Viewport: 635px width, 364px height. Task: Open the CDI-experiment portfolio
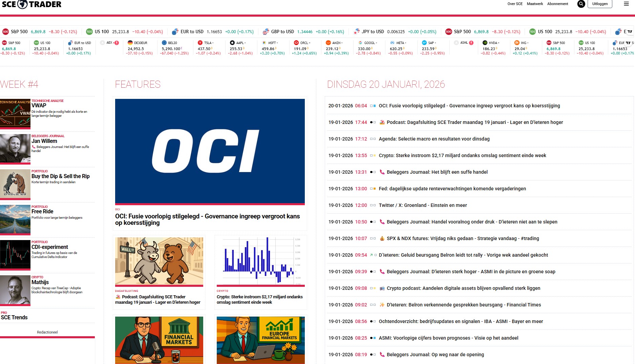(50, 247)
